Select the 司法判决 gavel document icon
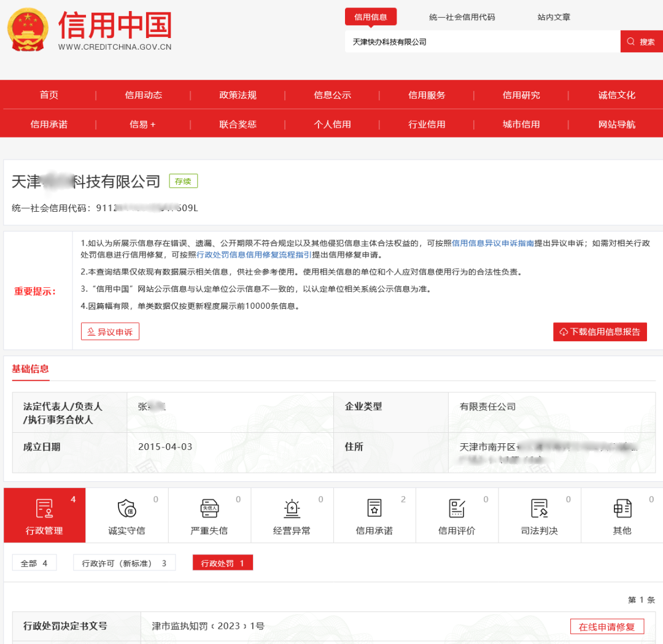663x644 pixels. [x=539, y=508]
